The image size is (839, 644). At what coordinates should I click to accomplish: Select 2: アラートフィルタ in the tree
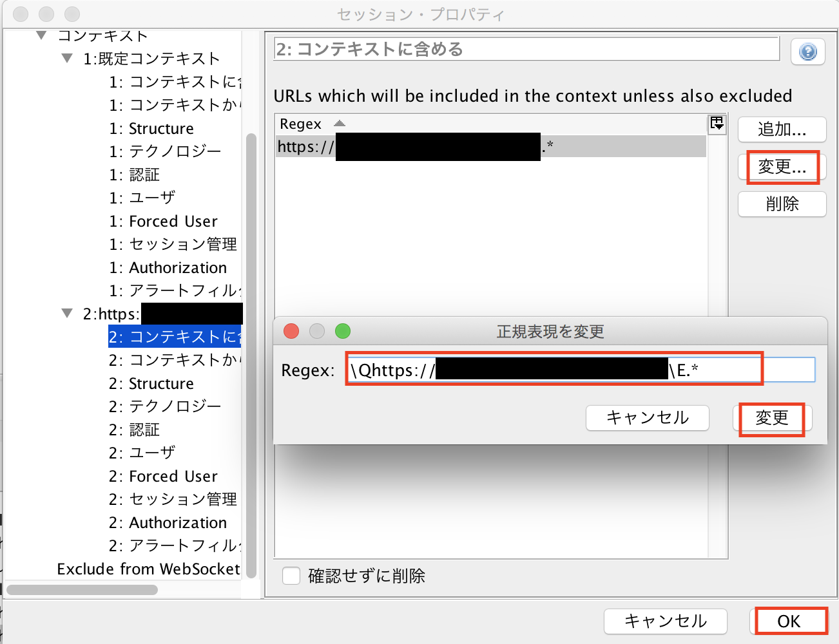coord(175,546)
